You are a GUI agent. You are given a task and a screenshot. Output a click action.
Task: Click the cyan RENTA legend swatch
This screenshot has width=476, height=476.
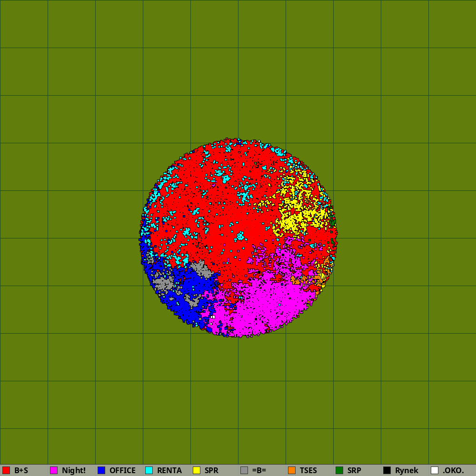click(x=149, y=470)
